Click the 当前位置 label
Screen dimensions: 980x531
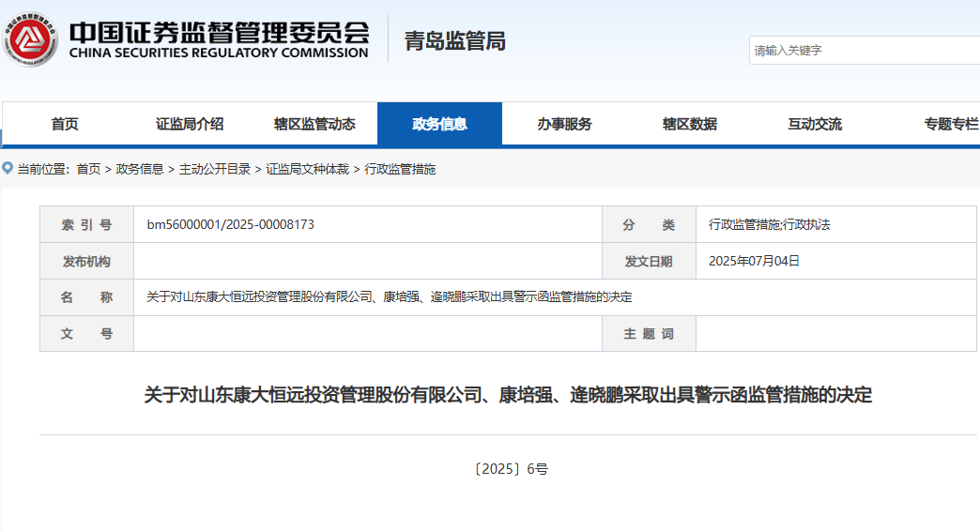[x=43, y=169]
